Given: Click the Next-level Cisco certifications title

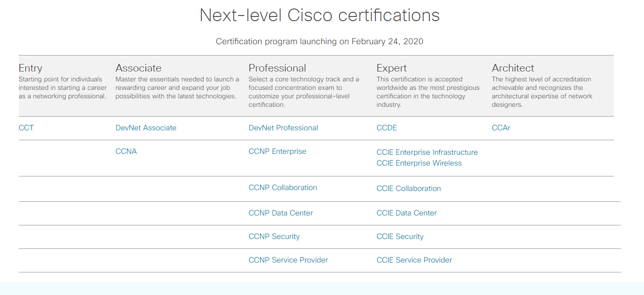Looking at the screenshot, I should pyautogui.click(x=320, y=16).
